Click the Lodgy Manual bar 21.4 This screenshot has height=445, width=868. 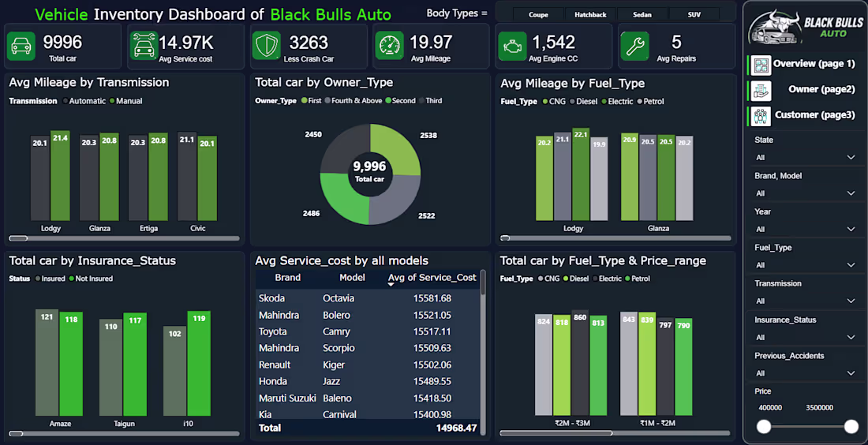pyautogui.click(x=60, y=176)
